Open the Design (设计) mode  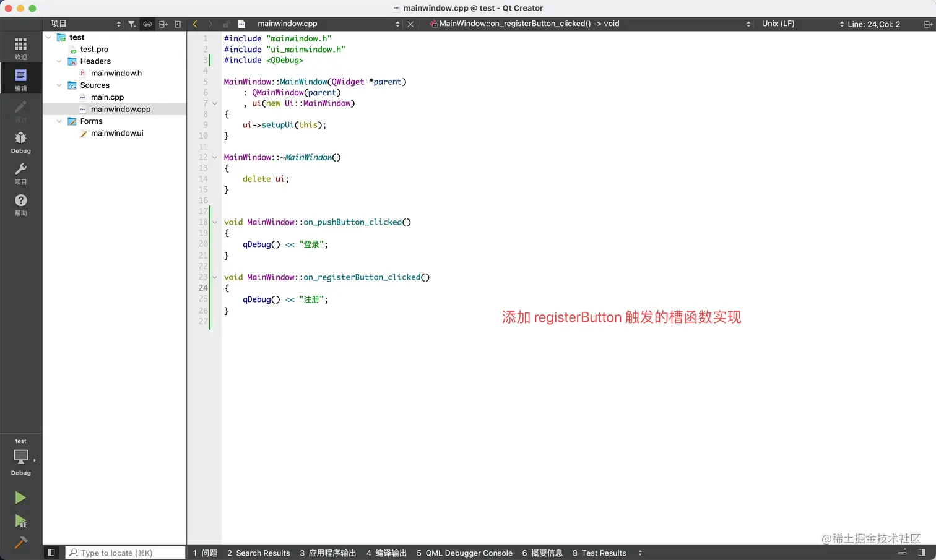tap(20, 111)
